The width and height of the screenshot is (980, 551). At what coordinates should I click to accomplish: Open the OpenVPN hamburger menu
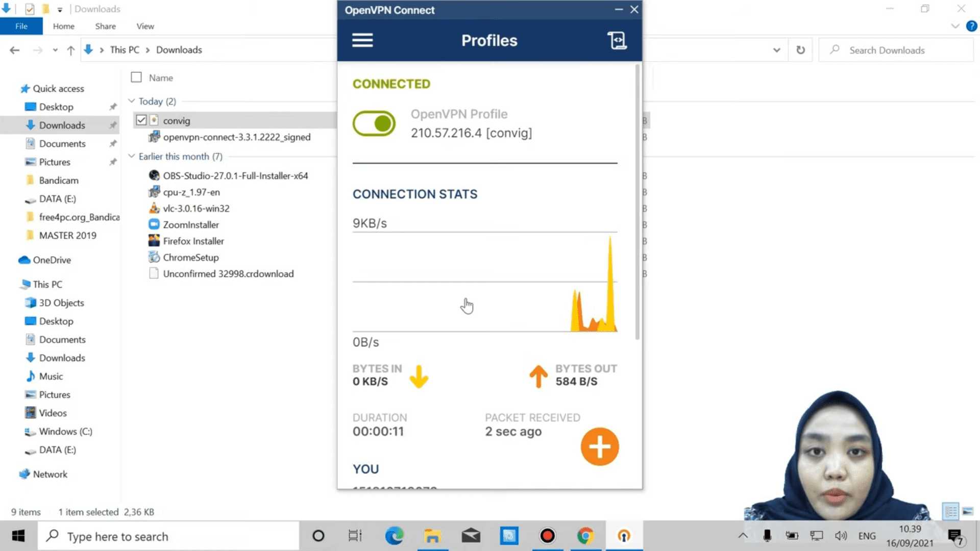click(362, 40)
